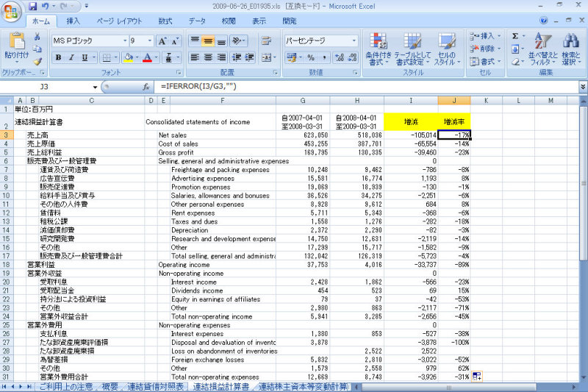Open format as table gallery

click(412, 49)
